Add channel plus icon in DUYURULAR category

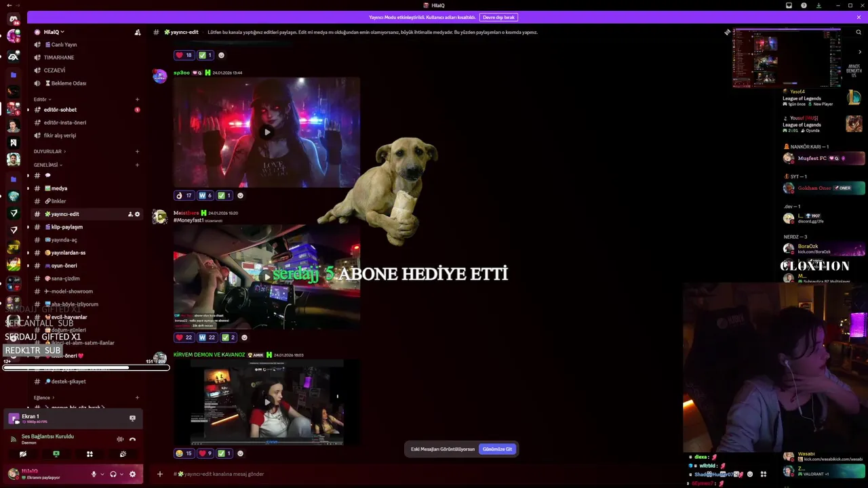(137, 151)
